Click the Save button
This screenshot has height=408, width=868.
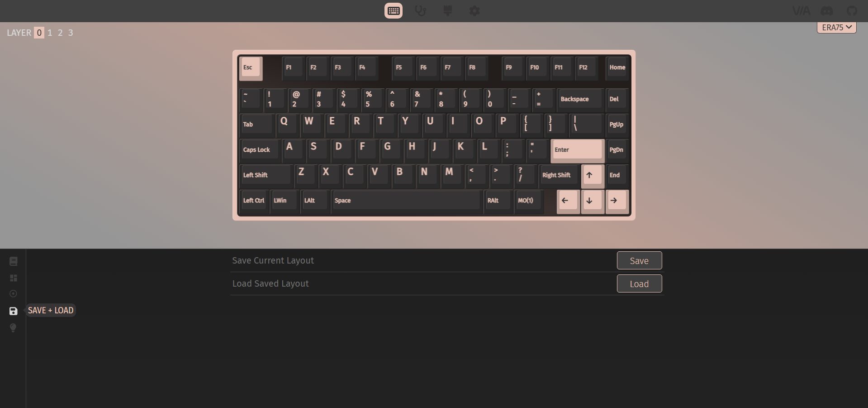click(639, 261)
